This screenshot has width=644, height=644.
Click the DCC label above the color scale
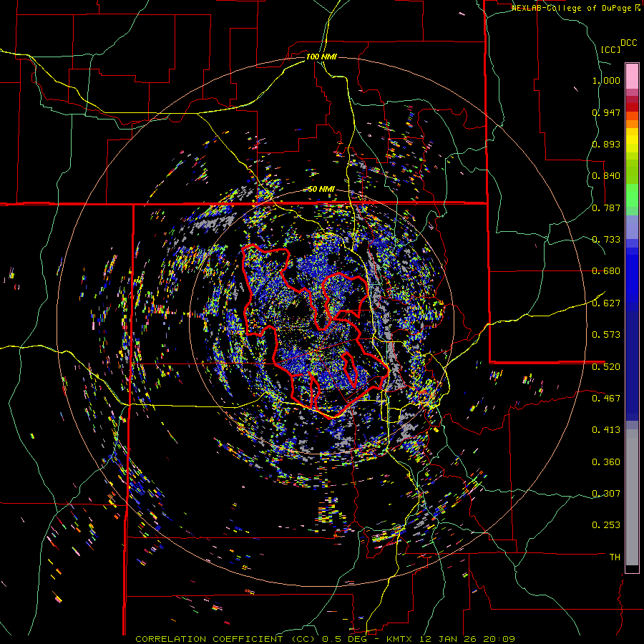(x=628, y=43)
